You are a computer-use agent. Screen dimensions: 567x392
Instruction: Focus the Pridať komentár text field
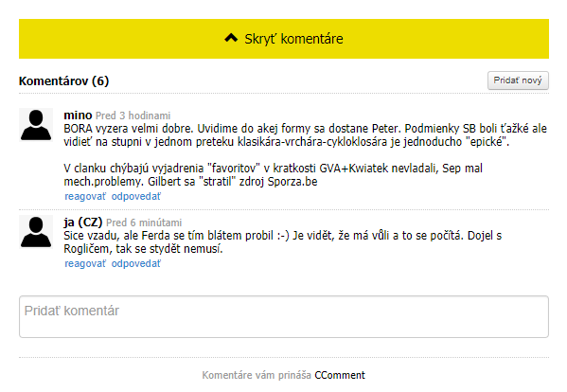tap(284, 317)
